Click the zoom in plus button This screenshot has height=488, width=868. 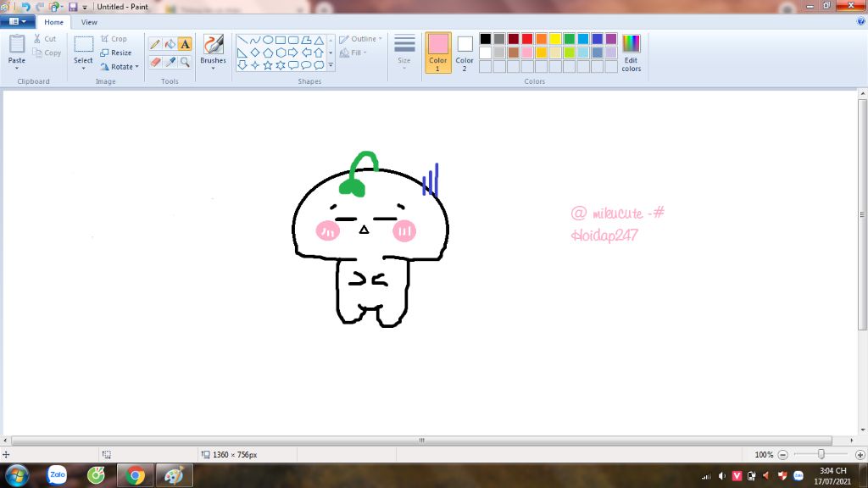(860, 455)
